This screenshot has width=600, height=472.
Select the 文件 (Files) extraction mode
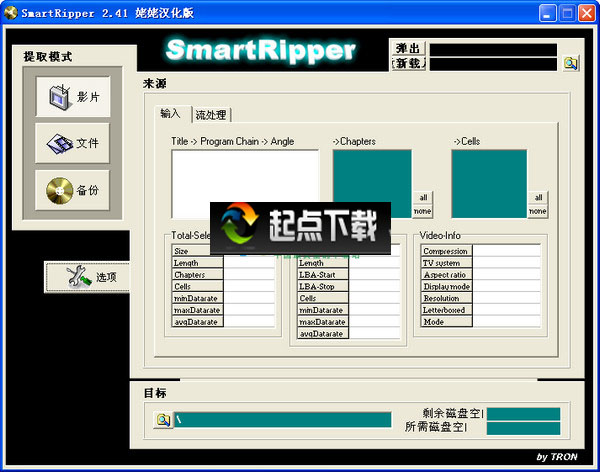73,144
